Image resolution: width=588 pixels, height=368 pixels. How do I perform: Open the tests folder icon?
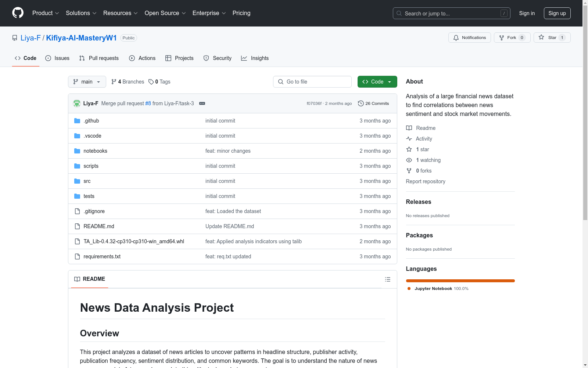[x=77, y=196]
